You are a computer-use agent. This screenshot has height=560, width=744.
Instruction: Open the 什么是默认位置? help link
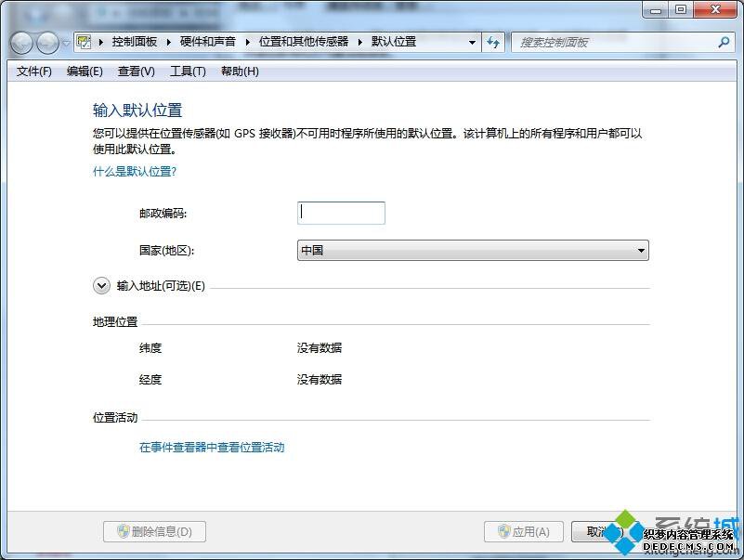tap(135, 171)
